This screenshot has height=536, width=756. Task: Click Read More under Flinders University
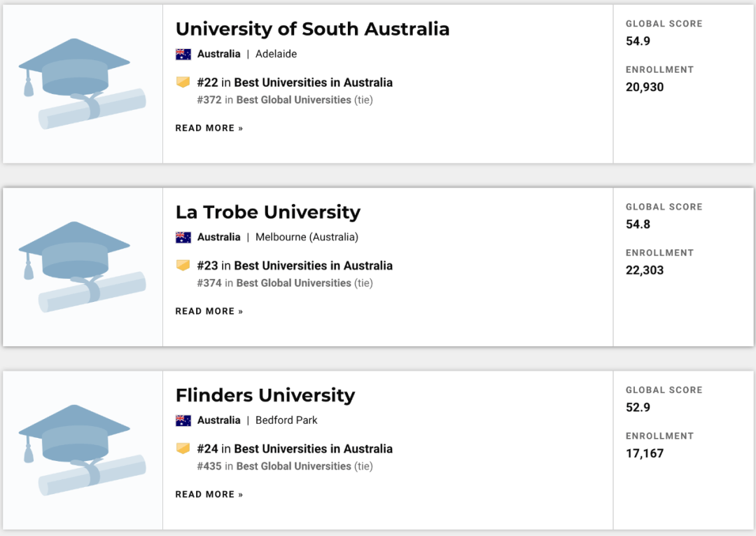pyautogui.click(x=209, y=495)
